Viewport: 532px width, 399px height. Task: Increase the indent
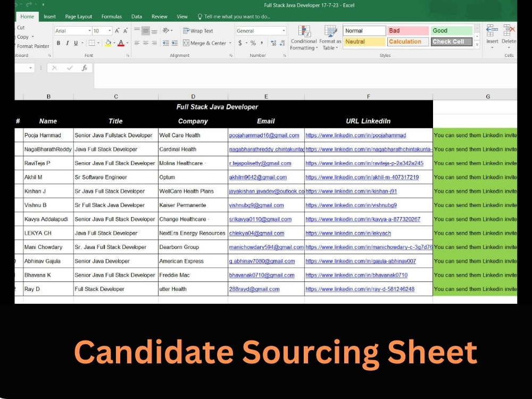[174, 43]
